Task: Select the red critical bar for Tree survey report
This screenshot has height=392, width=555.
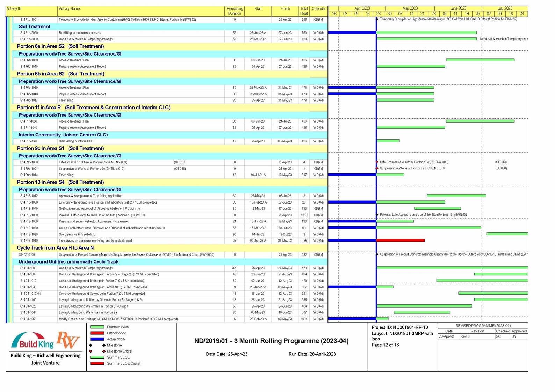Action: click(x=401, y=241)
